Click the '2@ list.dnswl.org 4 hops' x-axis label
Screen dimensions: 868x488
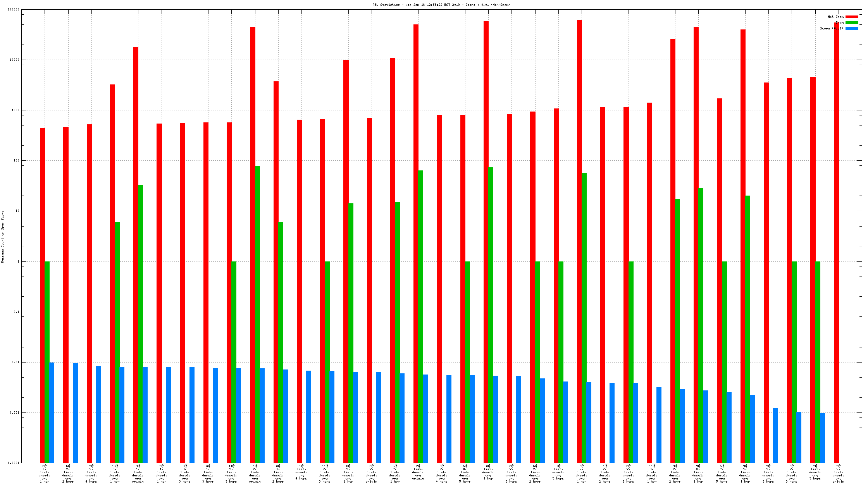click(301, 472)
